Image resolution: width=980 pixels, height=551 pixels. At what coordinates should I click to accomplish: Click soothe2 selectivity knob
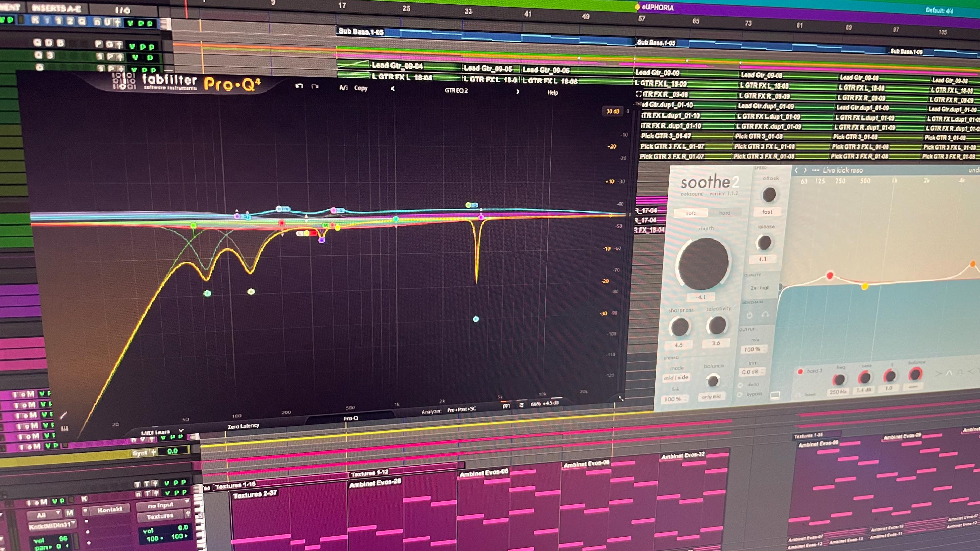717,325
